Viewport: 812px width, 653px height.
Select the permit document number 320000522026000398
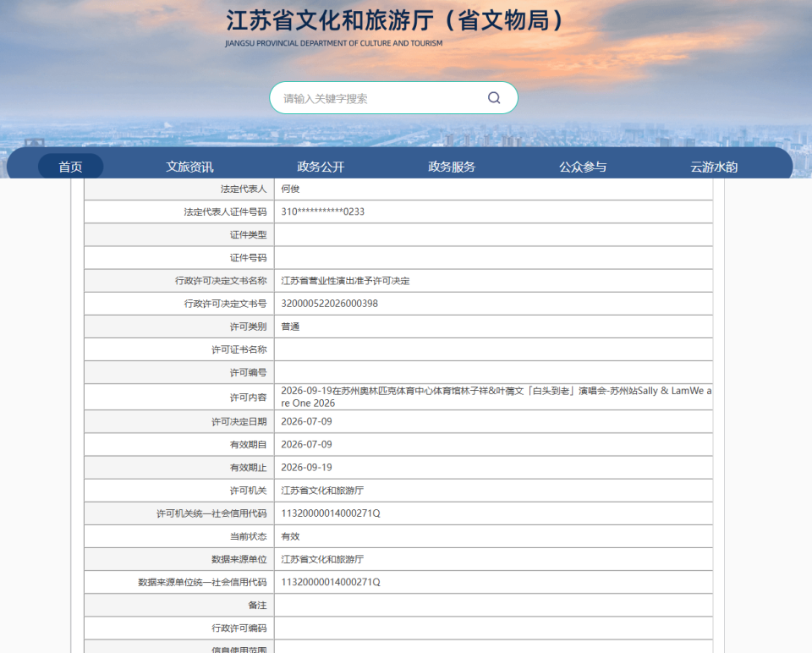pyautogui.click(x=329, y=304)
